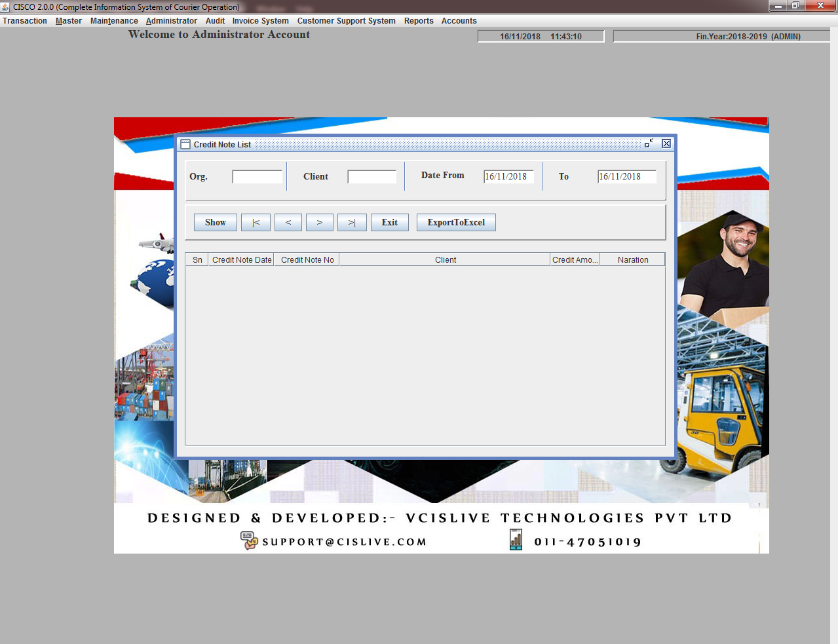The width and height of the screenshot is (838, 644).
Task: Open the Customer Support System menu
Action: pyautogui.click(x=346, y=21)
